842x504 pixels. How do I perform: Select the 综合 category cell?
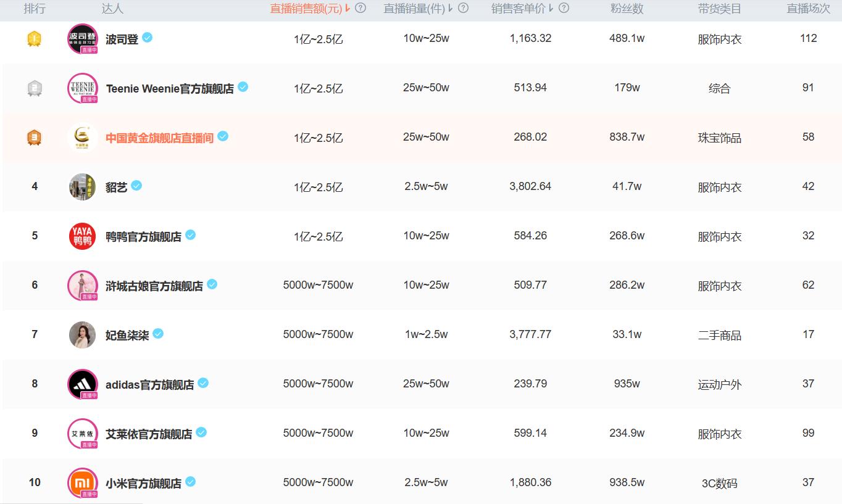coord(719,88)
